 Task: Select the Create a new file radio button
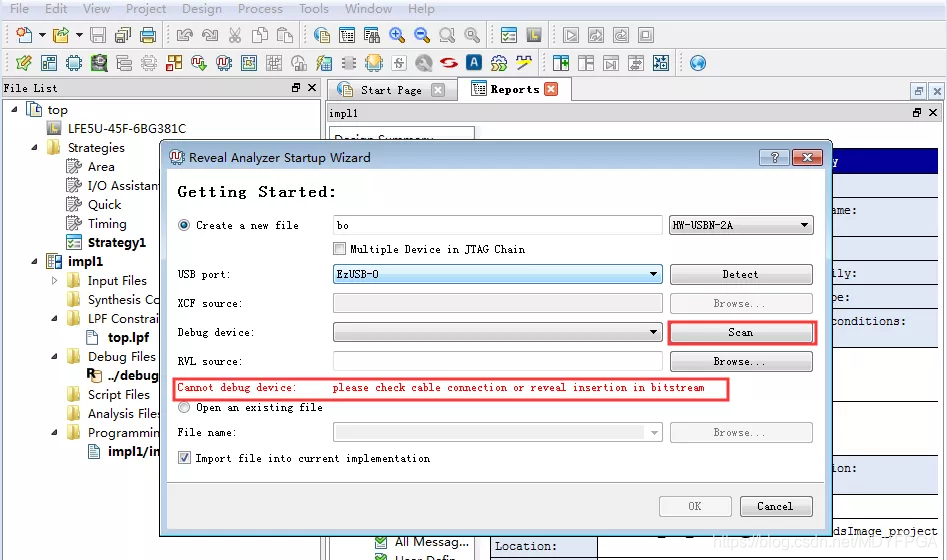point(184,225)
